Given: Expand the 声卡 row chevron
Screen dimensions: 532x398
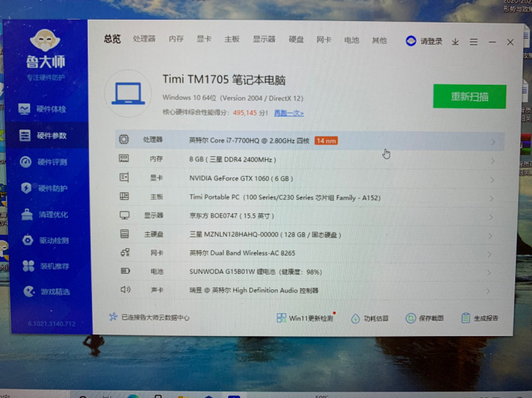Looking at the screenshot, I should (x=488, y=291).
